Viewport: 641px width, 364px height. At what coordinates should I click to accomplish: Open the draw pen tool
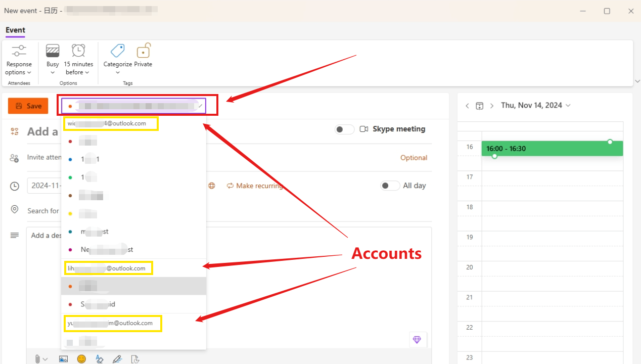(x=117, y=359)
